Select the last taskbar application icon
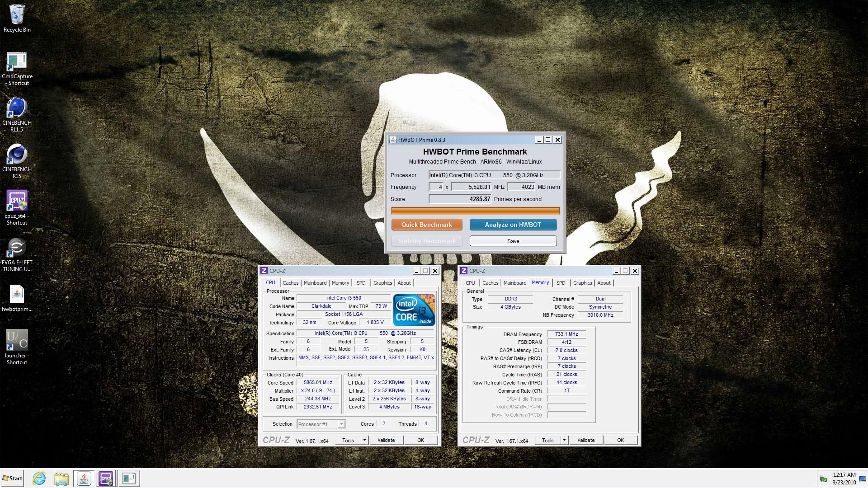The image size is (868, 488). [128, 478]
